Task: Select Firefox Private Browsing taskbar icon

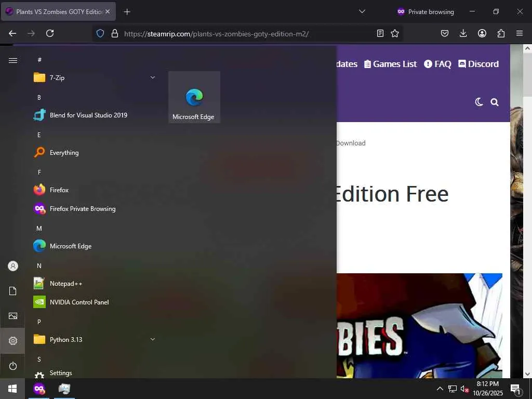Action: (39, 389)
